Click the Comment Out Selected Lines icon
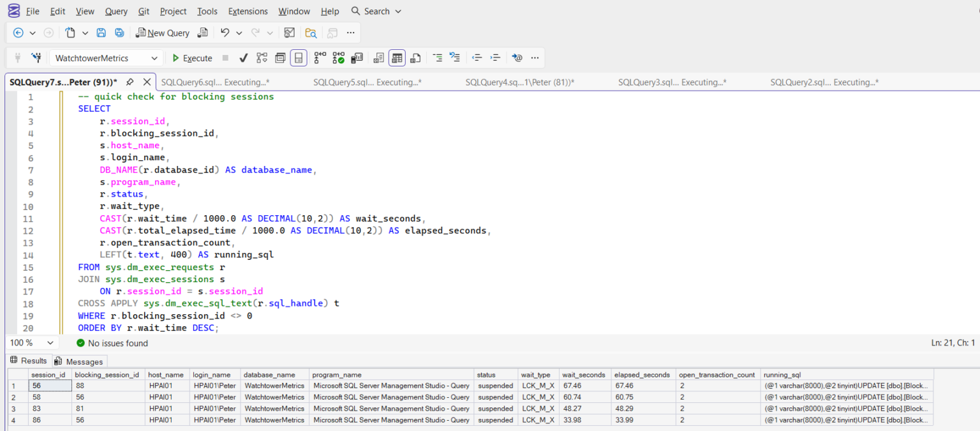980x431 pixels. (437, 58)
